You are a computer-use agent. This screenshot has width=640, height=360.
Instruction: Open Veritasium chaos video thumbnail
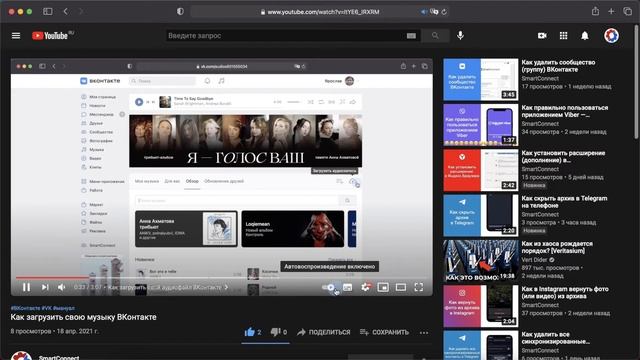click(481, 261)
